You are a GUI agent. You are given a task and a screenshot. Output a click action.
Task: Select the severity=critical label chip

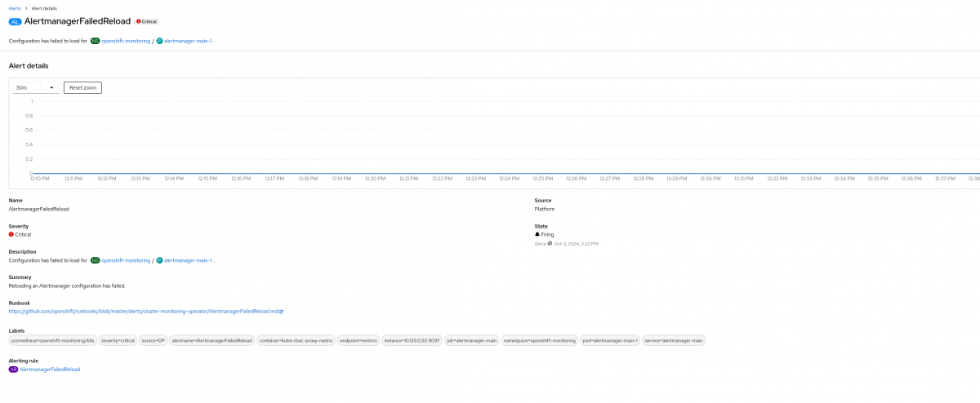pyautogui.click(x=118, y=340)
